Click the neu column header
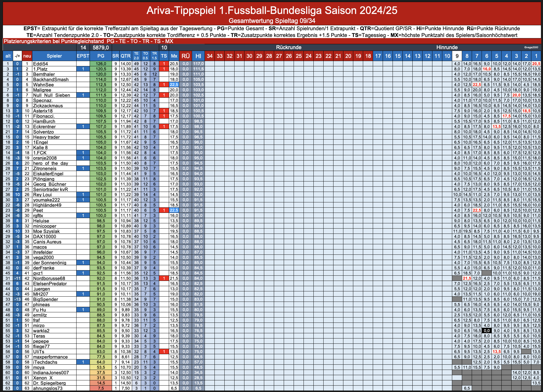Image resolution: width=543 pixels, height=392 pixels. click(27, 56)
